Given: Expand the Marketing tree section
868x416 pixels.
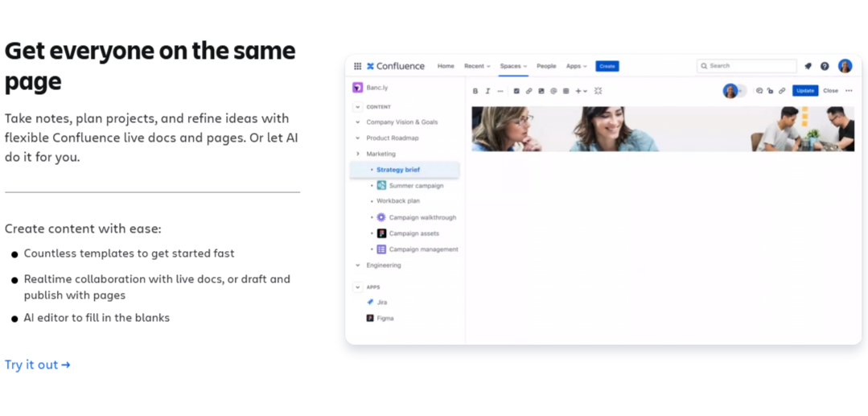Looking at the screenshot, I should click(x=358, y=154).
